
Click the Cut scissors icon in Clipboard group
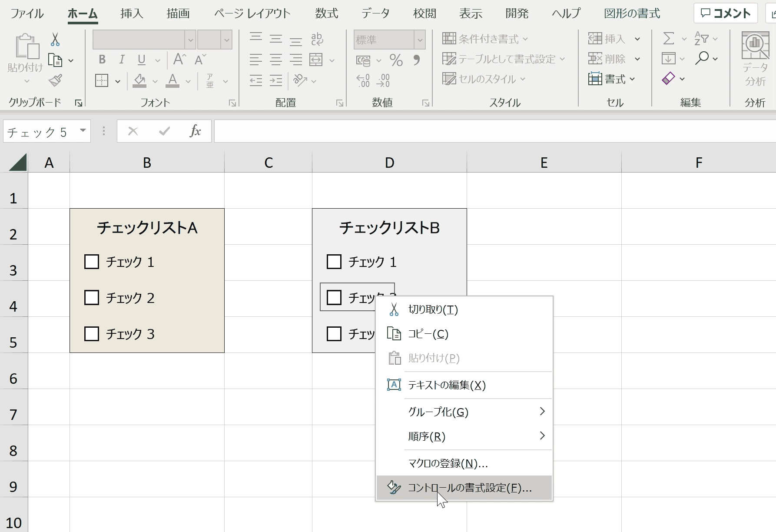click(55, 40)
